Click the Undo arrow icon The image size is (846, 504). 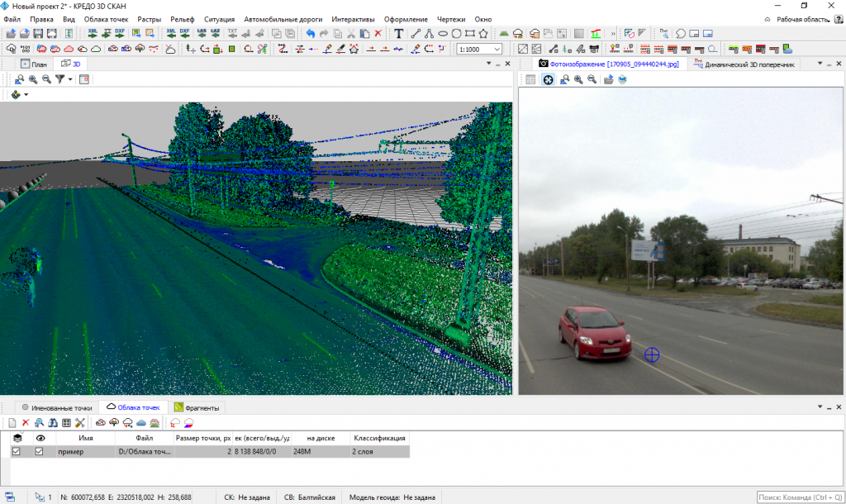[x=311, y=34]
